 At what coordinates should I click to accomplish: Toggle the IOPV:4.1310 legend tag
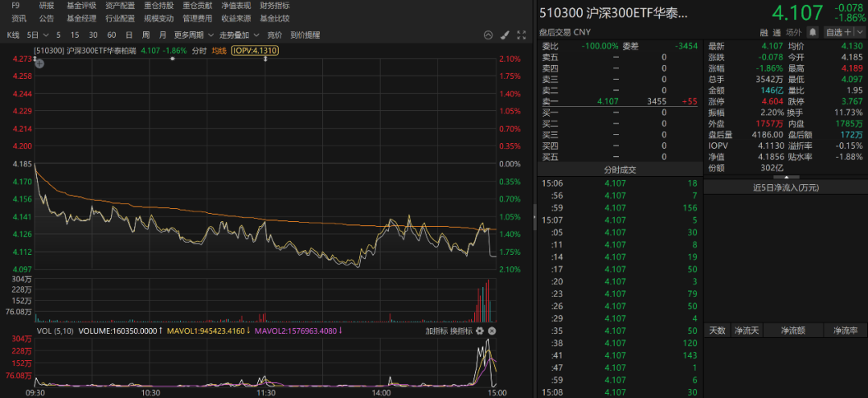click(x=255, y=51)
